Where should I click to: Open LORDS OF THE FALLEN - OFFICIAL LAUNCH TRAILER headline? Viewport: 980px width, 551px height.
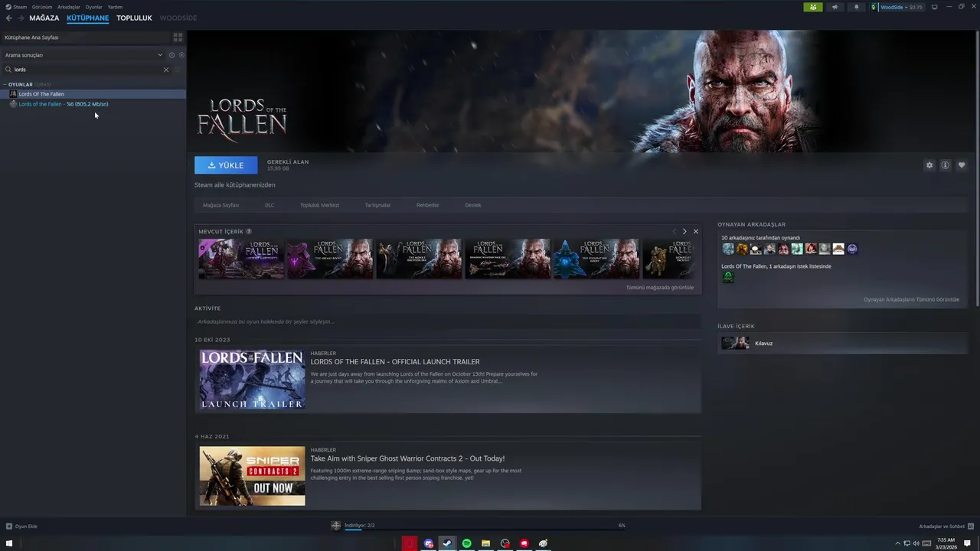coord(395,362)
